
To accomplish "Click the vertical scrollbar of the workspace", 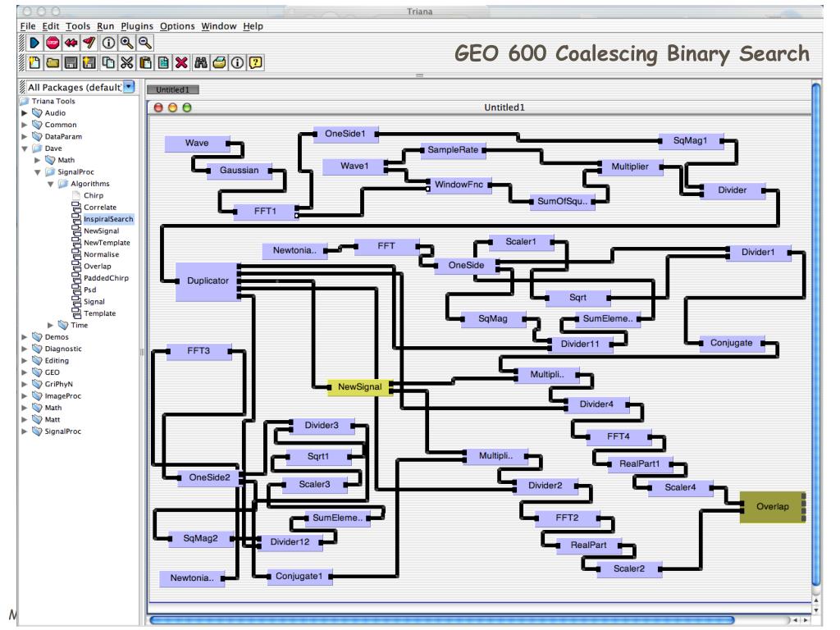I will [x=816, y=335].
